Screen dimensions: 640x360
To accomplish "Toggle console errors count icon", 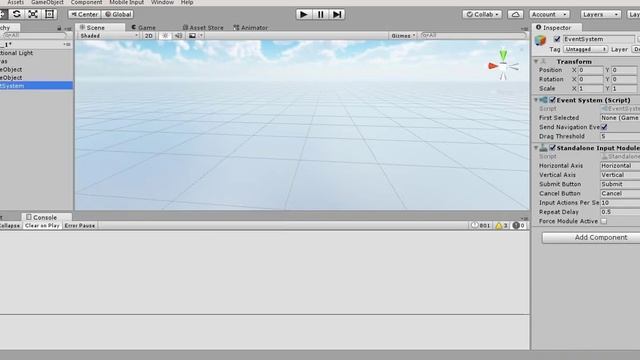I will [x=519, y=225].
